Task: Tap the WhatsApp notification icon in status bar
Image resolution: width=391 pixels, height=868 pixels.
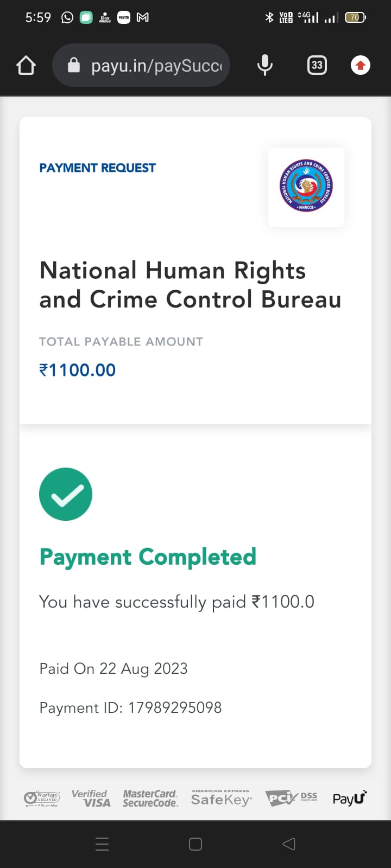Action: tap(67, 17)
